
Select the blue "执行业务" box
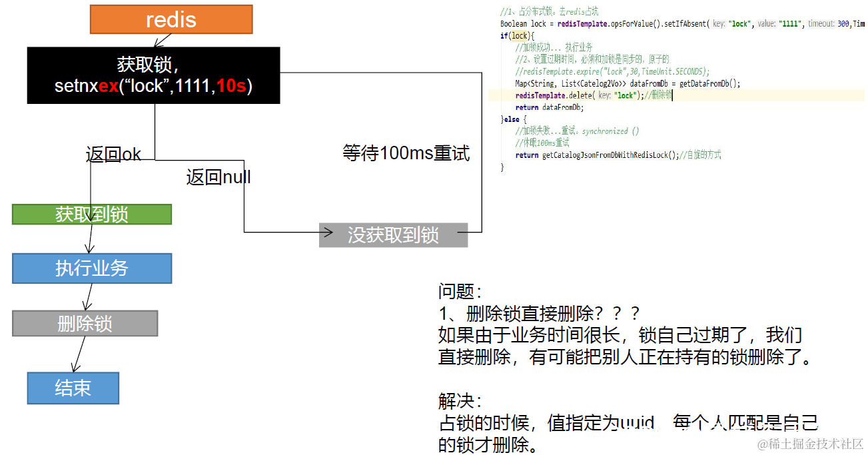pyautogui.click(x=91, y=268)
